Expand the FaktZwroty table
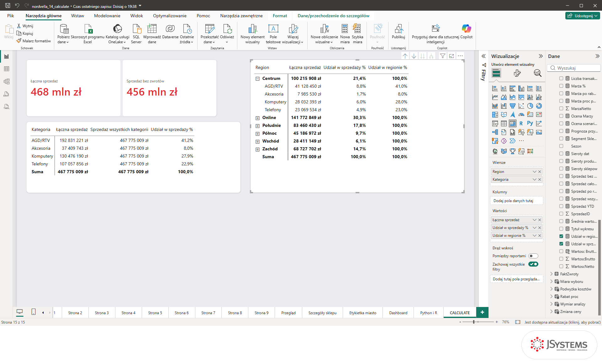Screen dimensions: 602x364 coord(552,274)
